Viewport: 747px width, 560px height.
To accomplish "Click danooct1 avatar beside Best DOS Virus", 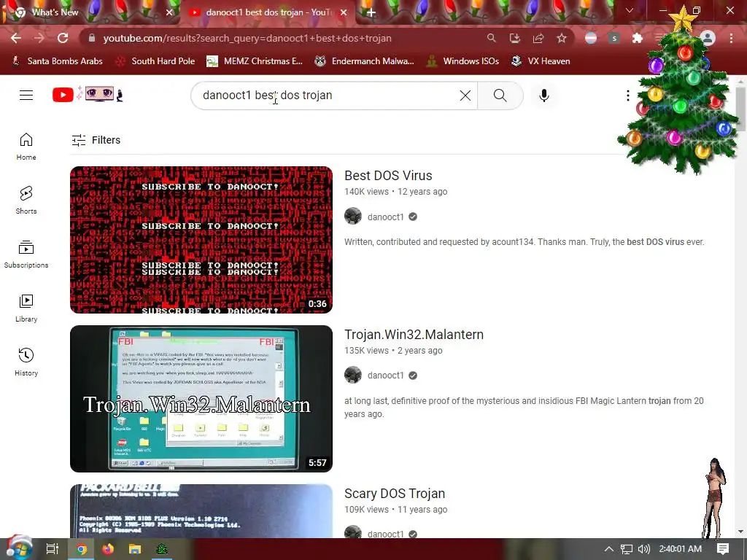I will (353, 216).
